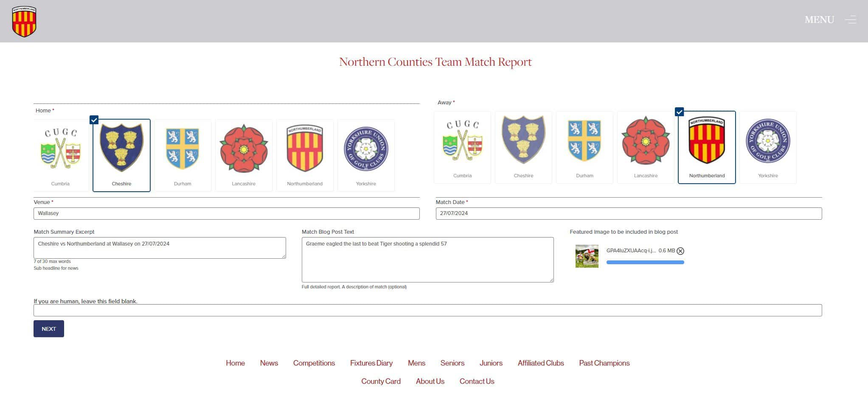Screen dimensions: 868x394
Task: Open the Home footer link
Action: (x=235, y=363)
